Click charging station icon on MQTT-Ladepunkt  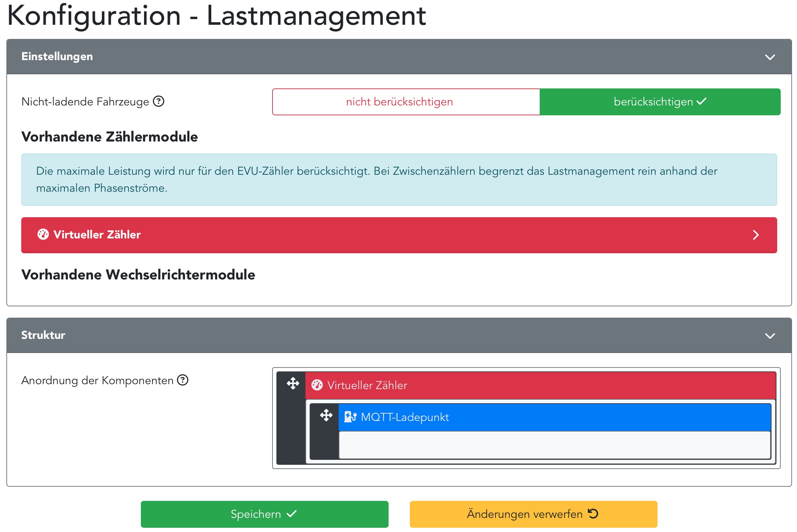(350, 417)
